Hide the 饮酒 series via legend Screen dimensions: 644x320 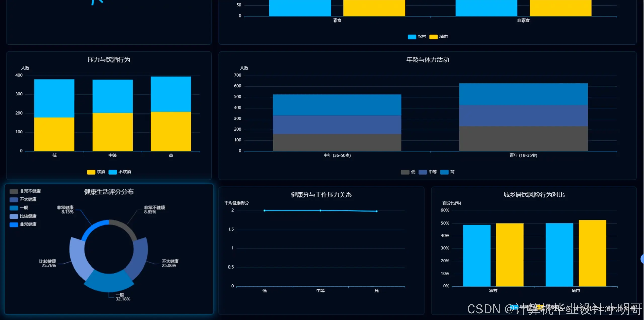(x=91, y=172)
